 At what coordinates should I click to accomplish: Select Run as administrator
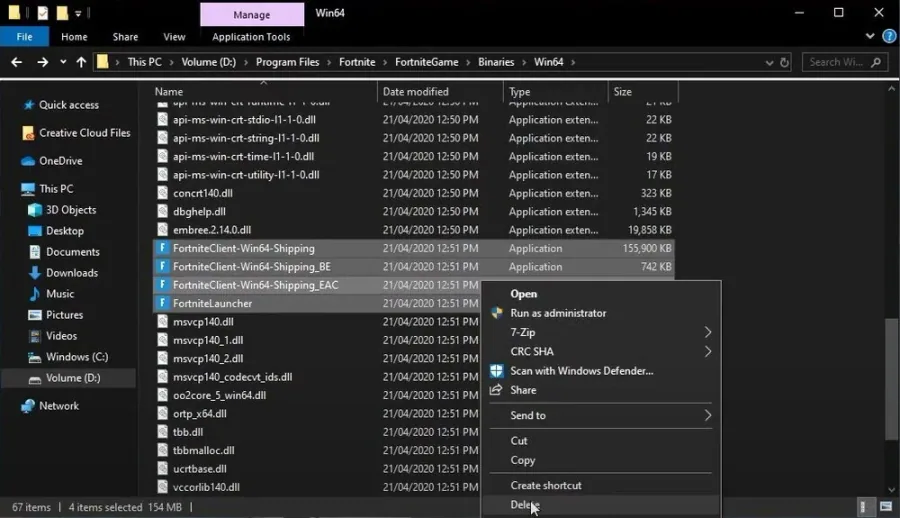coord(558,313)
